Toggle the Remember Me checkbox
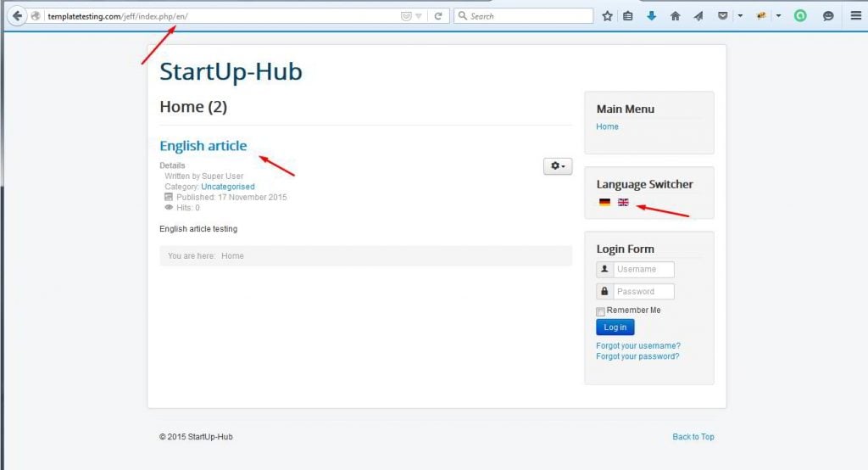868x470 pixels. click(601, 311)
